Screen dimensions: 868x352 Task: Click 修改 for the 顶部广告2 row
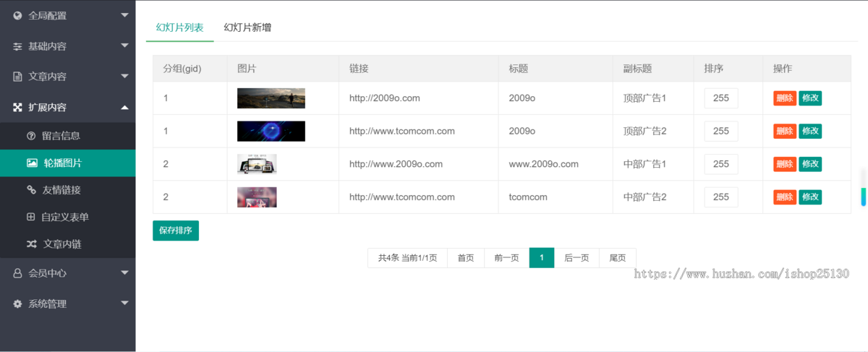coord(810,132)
